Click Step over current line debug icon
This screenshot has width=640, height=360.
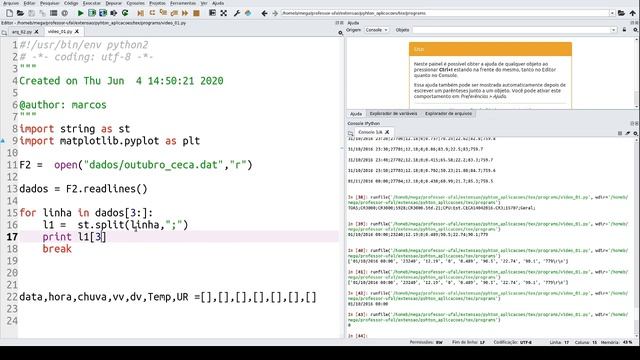[152, 13]
